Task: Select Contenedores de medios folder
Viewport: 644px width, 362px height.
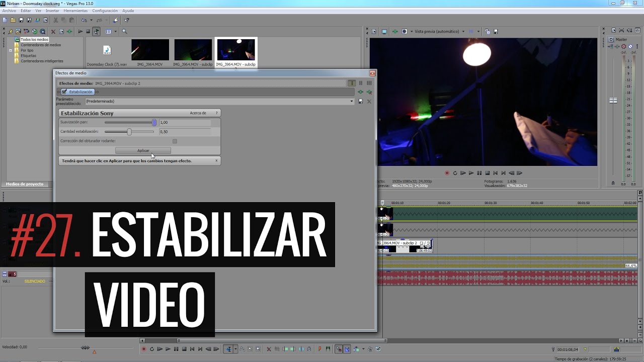Action: pos(41,45)
